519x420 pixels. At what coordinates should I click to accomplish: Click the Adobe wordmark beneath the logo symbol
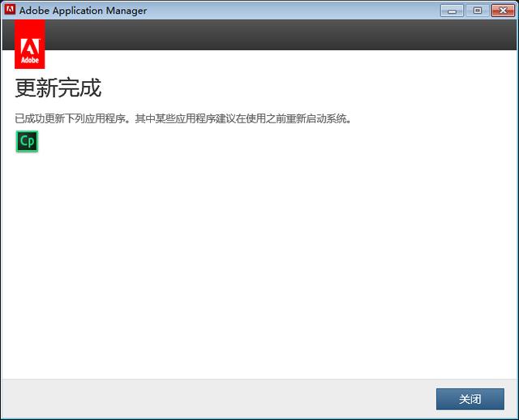[x=30, y=60]
